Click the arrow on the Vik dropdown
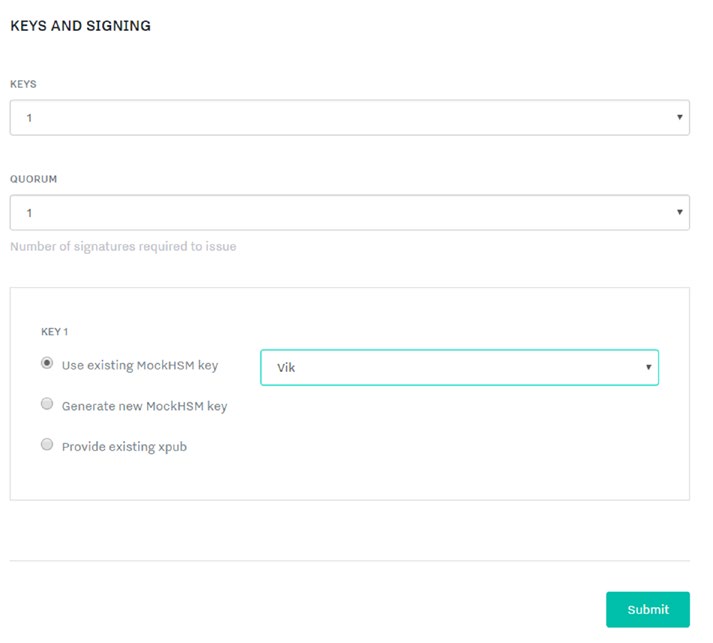Viewport: 713px width, 643px height. point(648,367)
